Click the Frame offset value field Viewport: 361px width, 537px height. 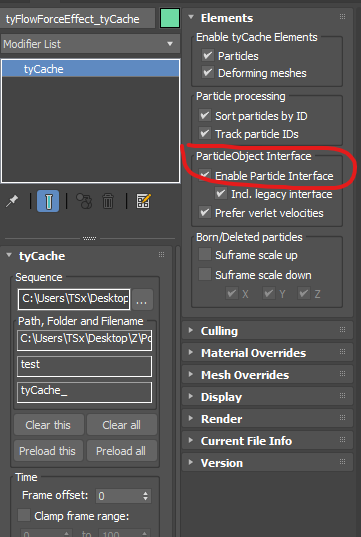pos(118,496)
